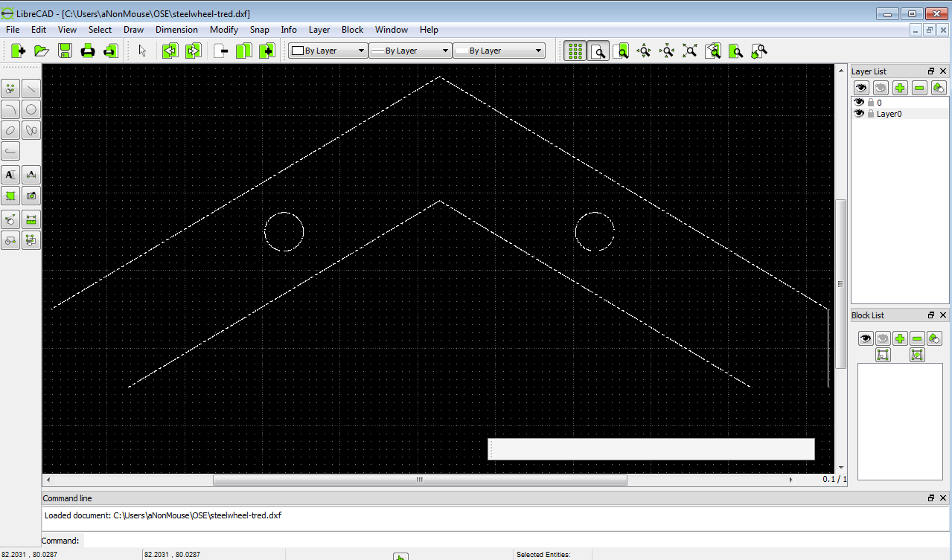Select the Hatch tool in the left toolbox

[10, 196]
